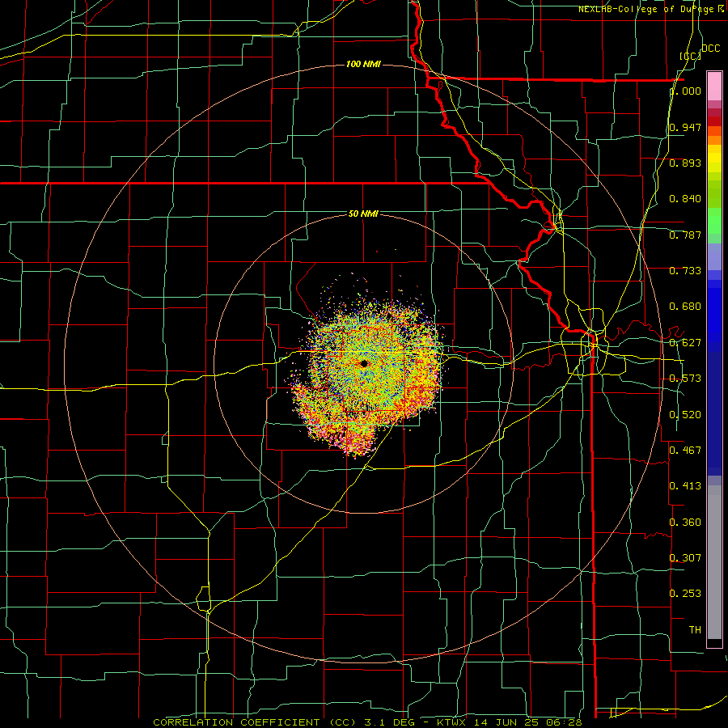Screen dimensions: 728x728
Task: Select the 0.573 legend value
Action: coord(685,379)
